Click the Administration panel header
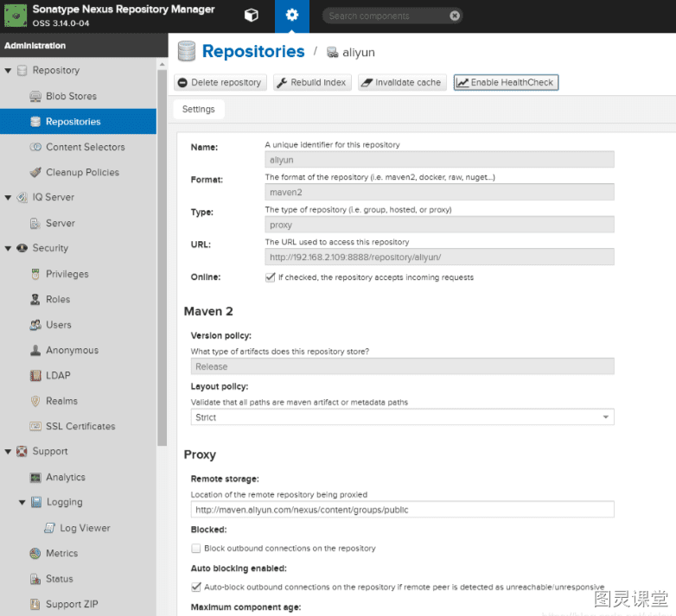This screenshot has height=616, width=676. pyautogui.click(x=84, y=46)
